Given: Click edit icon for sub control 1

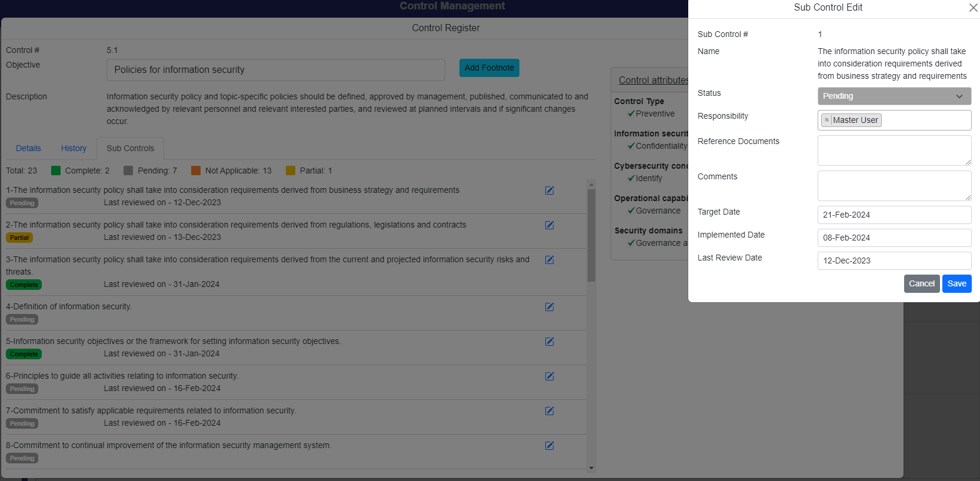Looking at the screenshot, I should (x=549, y=191).
